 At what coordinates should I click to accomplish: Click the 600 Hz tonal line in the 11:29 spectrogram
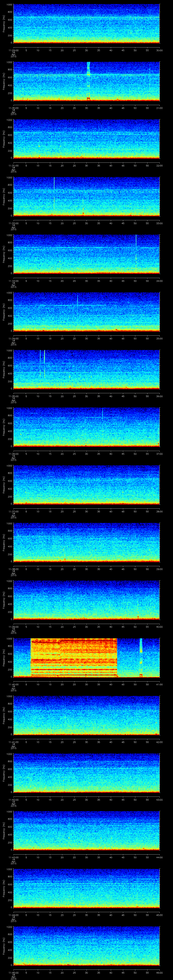(x=86, y=18)
